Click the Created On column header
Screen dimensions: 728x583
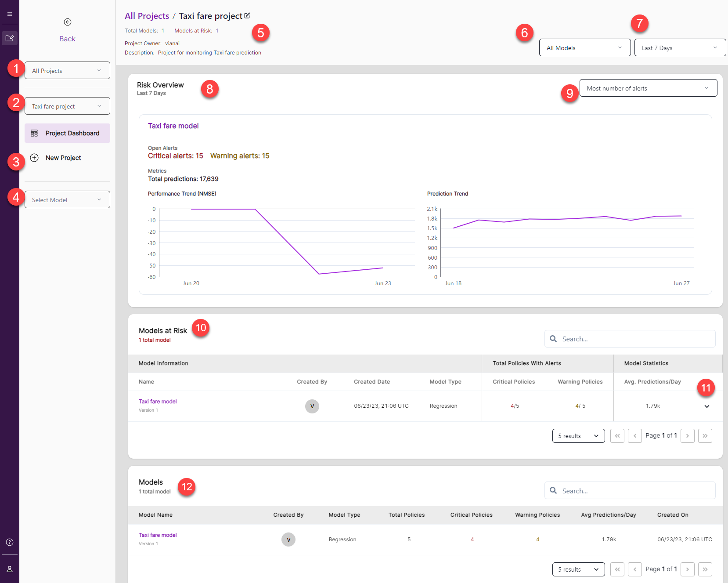click(673, 515)
